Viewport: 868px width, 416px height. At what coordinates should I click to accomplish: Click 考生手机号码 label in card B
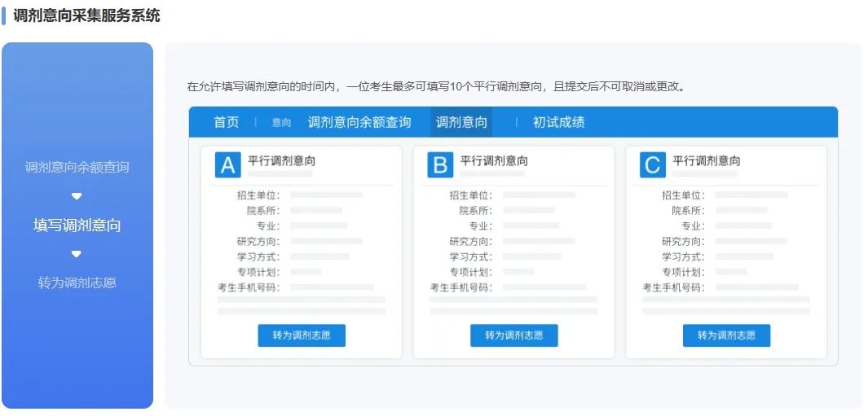tap(461, 287)
